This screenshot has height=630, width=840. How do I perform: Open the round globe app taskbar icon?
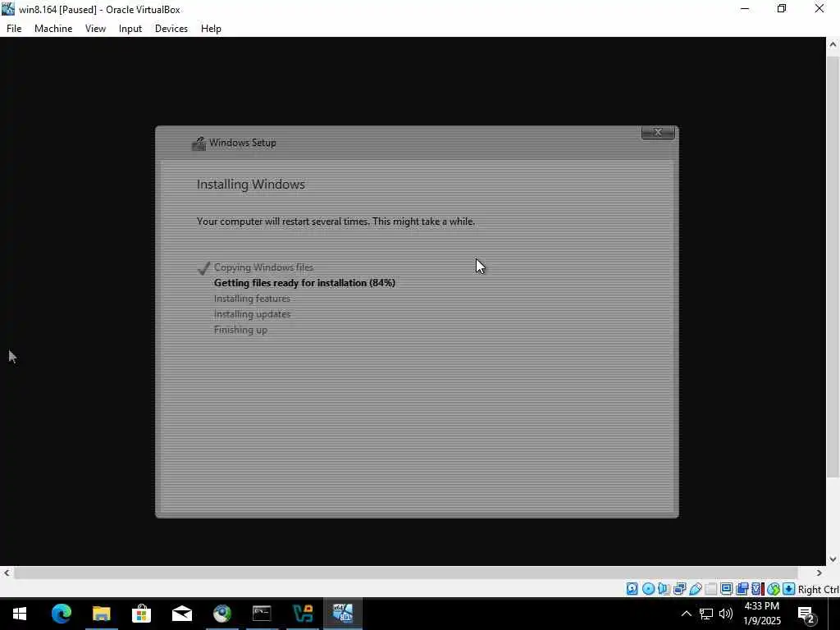(x=221, y=614)
